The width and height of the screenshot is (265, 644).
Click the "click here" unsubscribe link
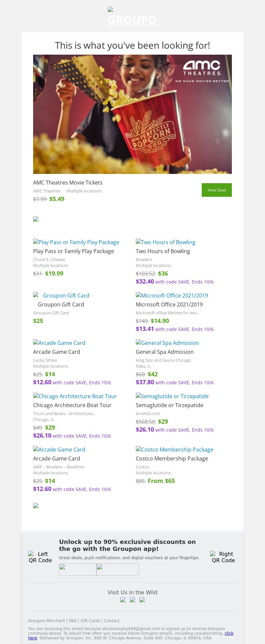pyautogui.click(x=229, y=633)
